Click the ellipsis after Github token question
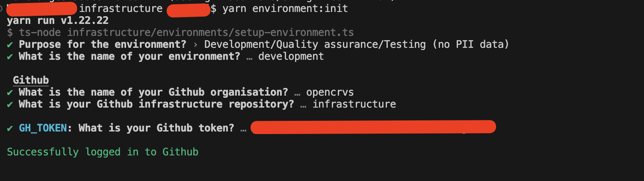 tap(243, 128)
